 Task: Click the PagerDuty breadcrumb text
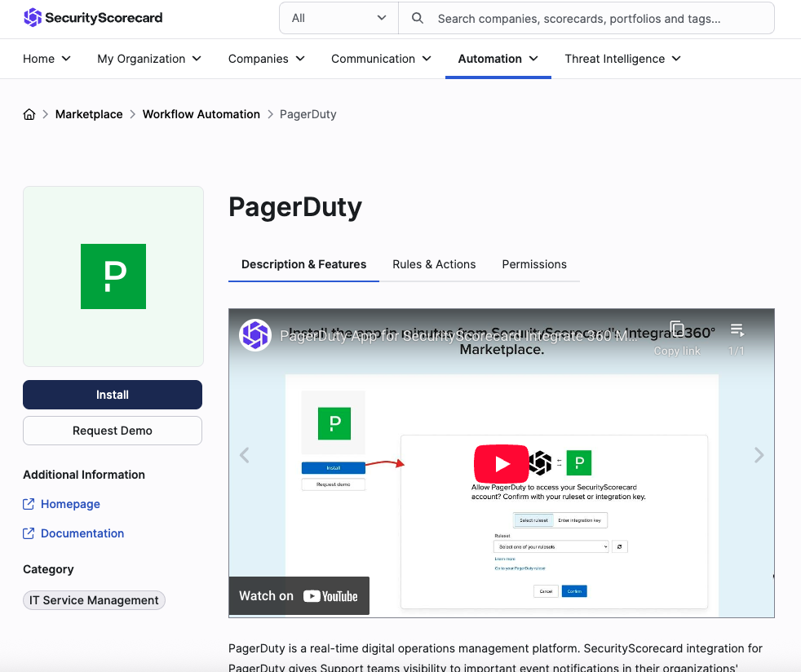pos(308,114)
